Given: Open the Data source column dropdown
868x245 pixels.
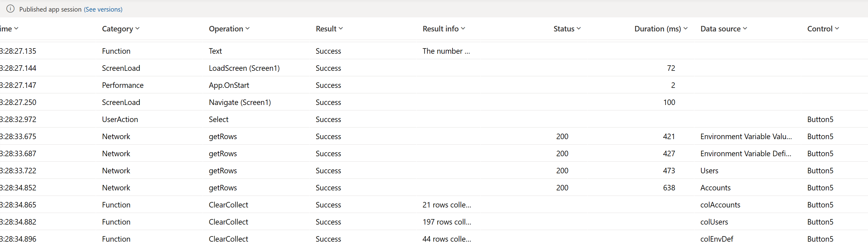Looking at the screenshot, I should 745,29.
